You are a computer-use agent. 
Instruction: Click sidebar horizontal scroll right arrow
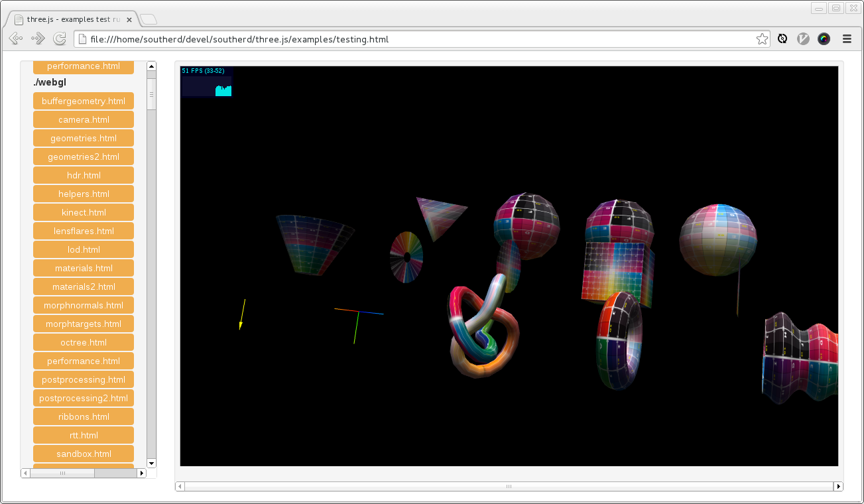click(141, 473)
